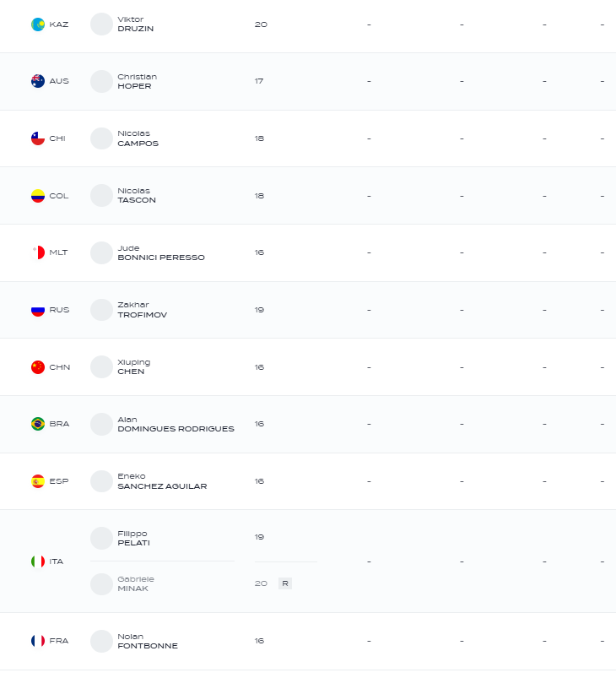Screen dimensions: 616x678
Task: Click the R reserve badge beside Minak
Action: click(x=285, y=583)
